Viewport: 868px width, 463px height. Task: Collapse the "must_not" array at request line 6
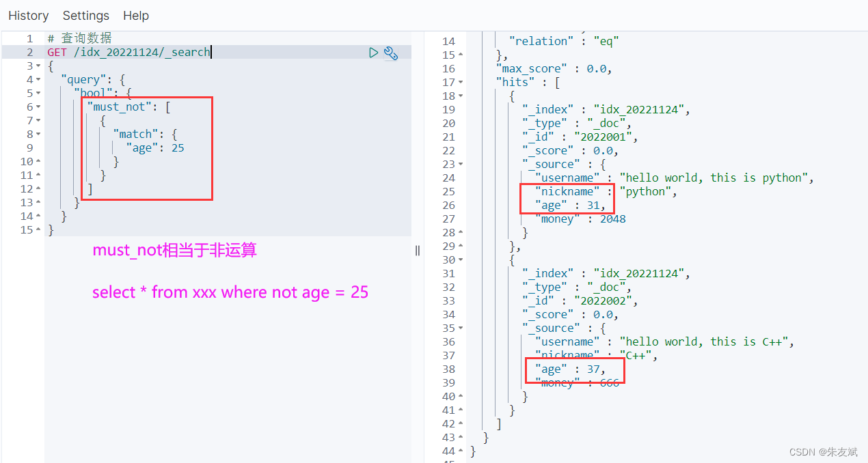coord(38,107)
